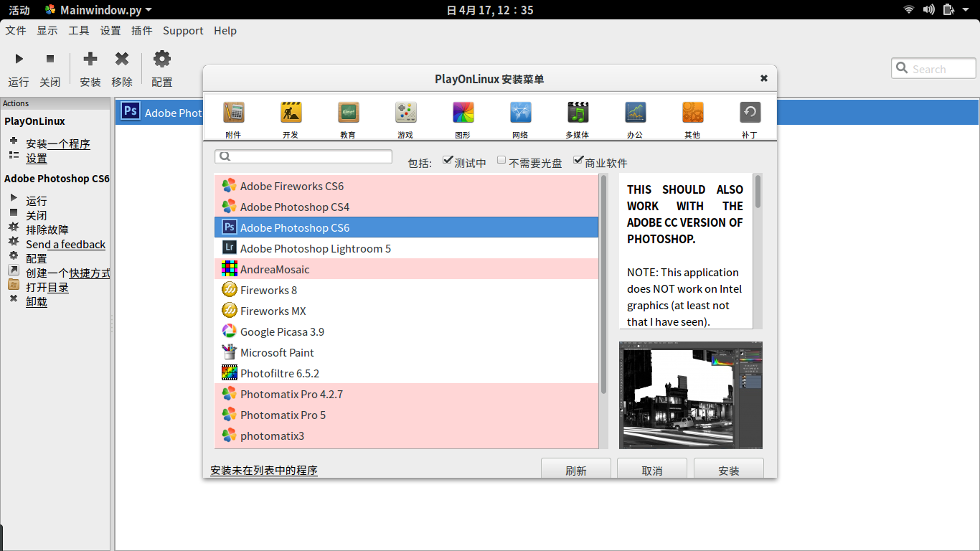Select photomatix3 entry

[x=406, y=435]
